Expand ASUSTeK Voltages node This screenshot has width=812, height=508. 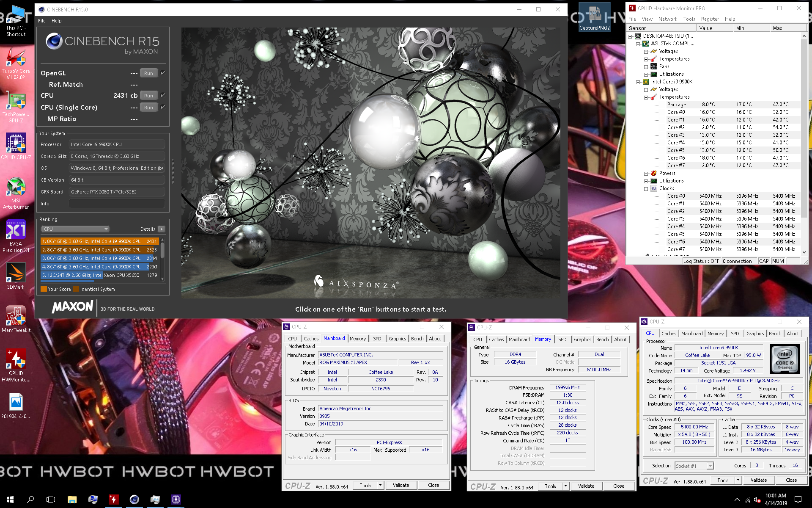pyautogui.click(x=646, y=51)
